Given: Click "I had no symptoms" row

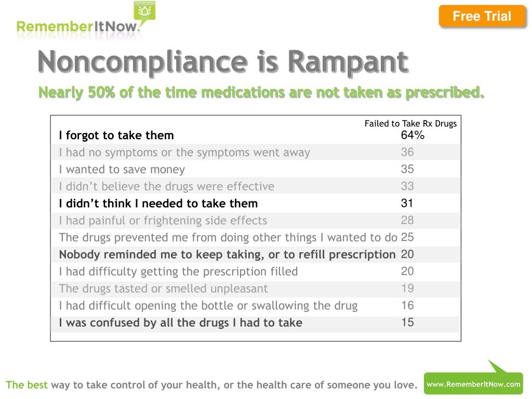Looking at the screenshot, I should click(x=256, y=152).
